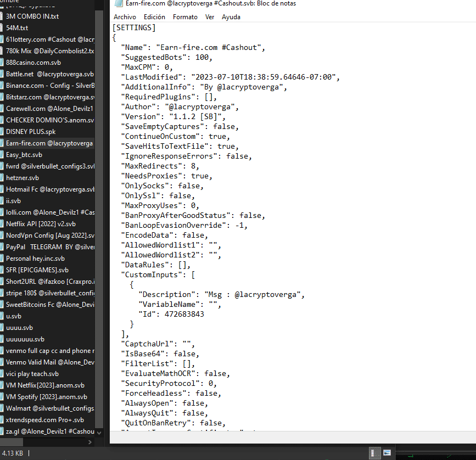Select fwrd @silverbullet_configs3 file
The height and width of the screenshot is (460, 476).
pyautogui.click(x=47, y=166)
